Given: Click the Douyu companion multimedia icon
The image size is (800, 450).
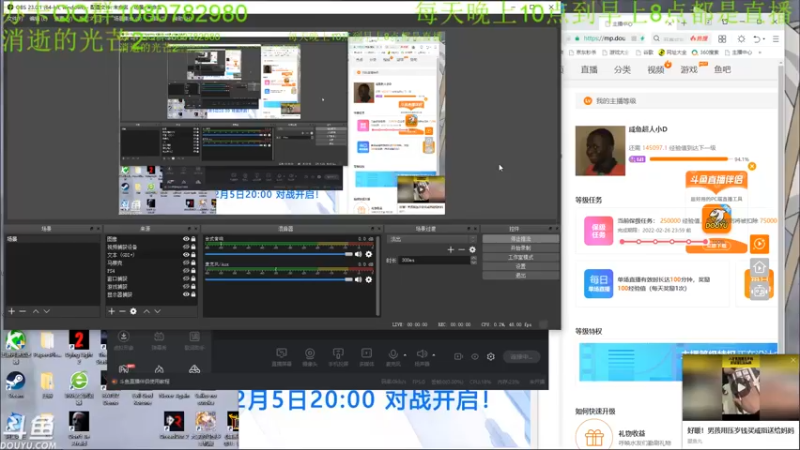Looking at the screenshot, I should [366, 354].
